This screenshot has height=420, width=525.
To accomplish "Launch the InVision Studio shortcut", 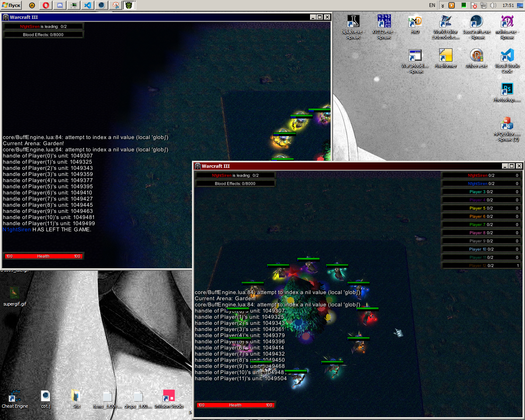I will (x=169, y=399).
